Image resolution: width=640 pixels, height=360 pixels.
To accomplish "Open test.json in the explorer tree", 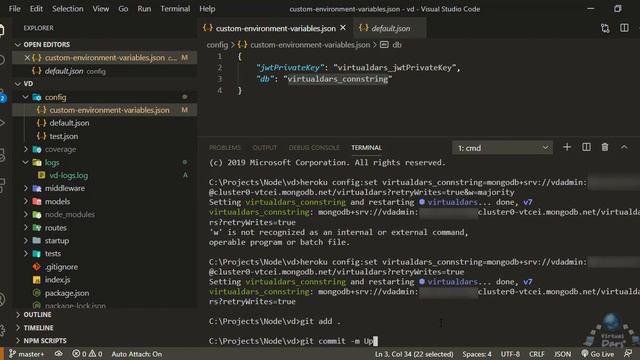I will (x=63, y=136).
